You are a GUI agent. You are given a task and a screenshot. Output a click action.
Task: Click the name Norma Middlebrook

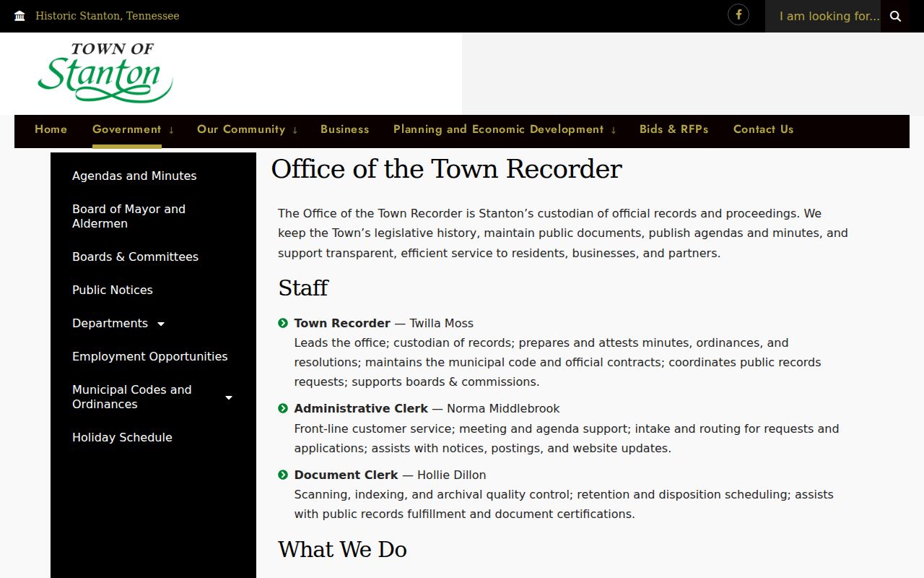(503, 408)
